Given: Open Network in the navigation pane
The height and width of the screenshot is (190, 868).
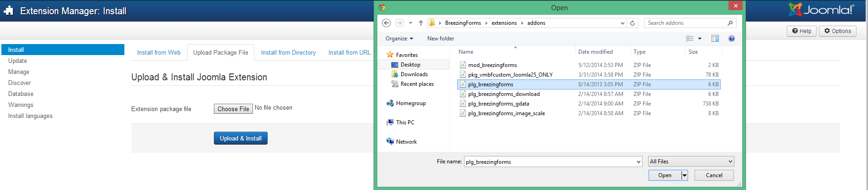Looking at the screenshot, I should coord(406,142).
